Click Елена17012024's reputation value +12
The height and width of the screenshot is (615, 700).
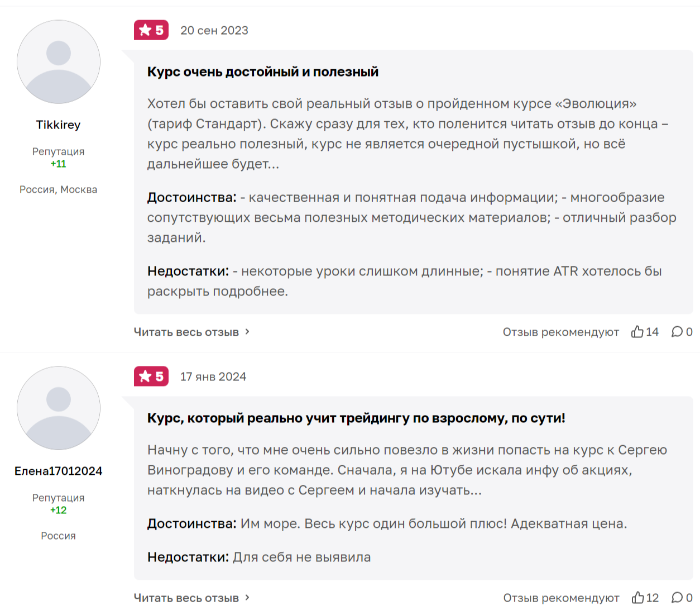pyautogui.click(x=59, y=510)
